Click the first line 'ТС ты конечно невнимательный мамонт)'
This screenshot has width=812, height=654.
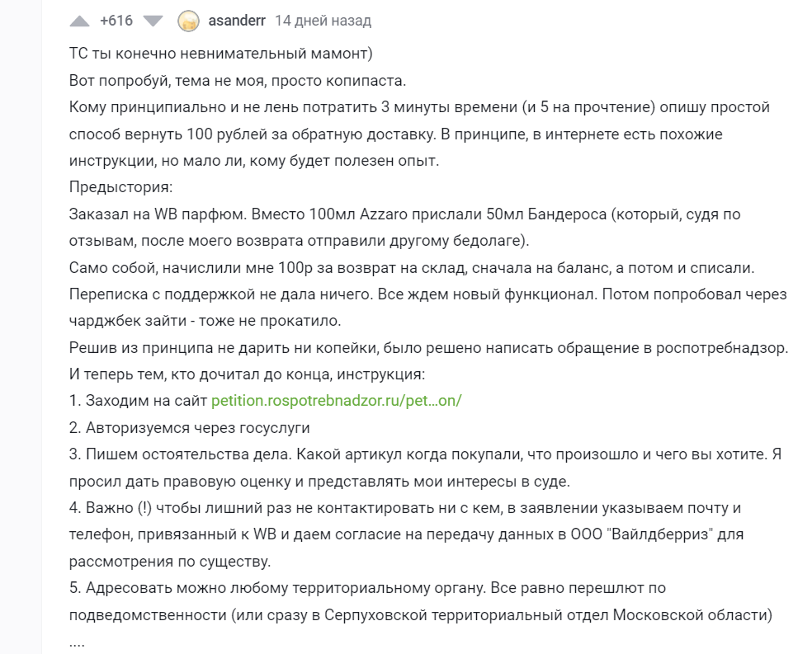click(221, 54)
